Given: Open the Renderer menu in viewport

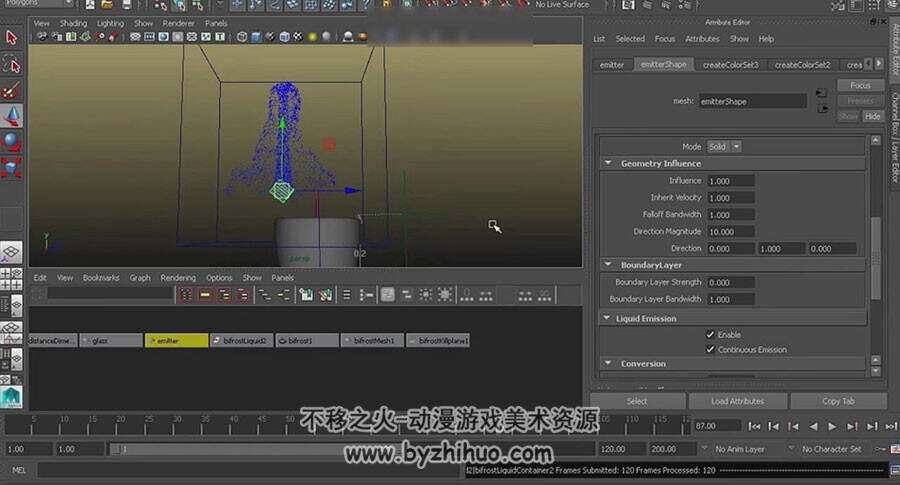Looking at the screenshot, I should tap(179, 24).
